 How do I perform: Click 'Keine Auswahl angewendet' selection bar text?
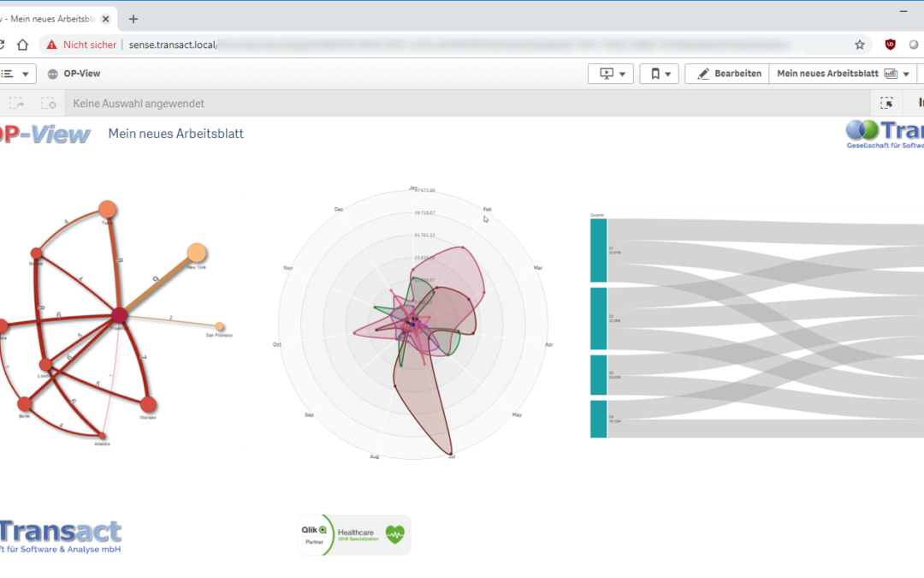point(139,104)
